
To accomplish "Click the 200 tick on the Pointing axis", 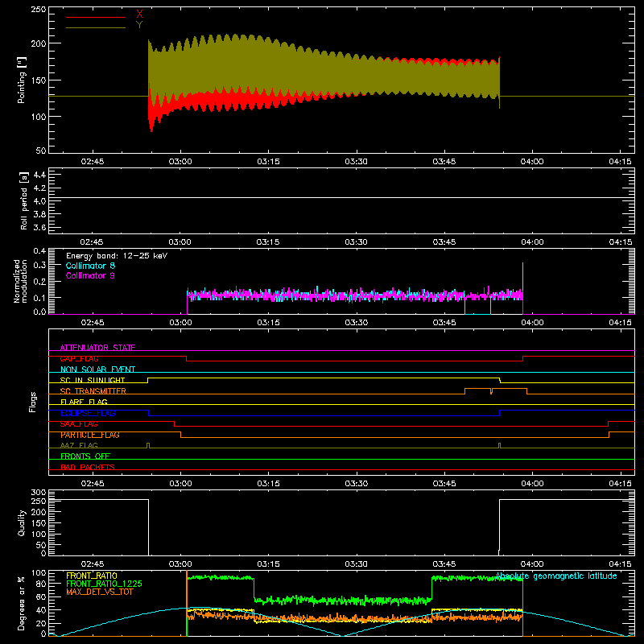I will 39,43.
